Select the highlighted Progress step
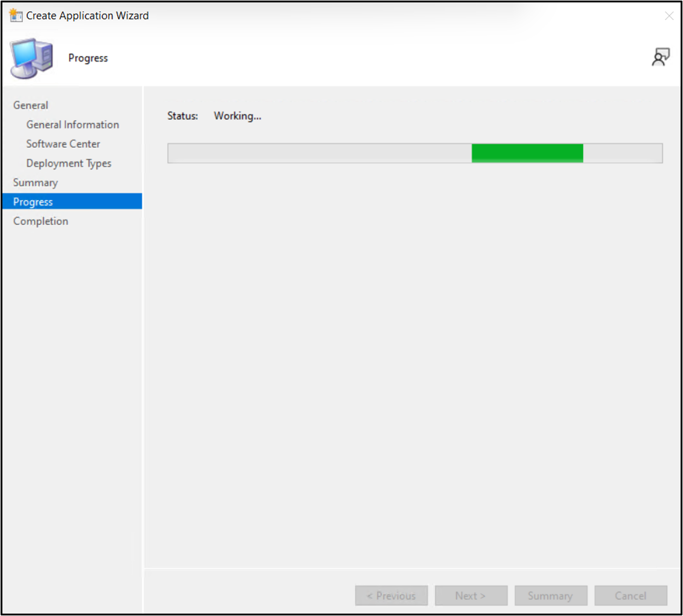This screenshot has height=616, width=683. point(72,201)
